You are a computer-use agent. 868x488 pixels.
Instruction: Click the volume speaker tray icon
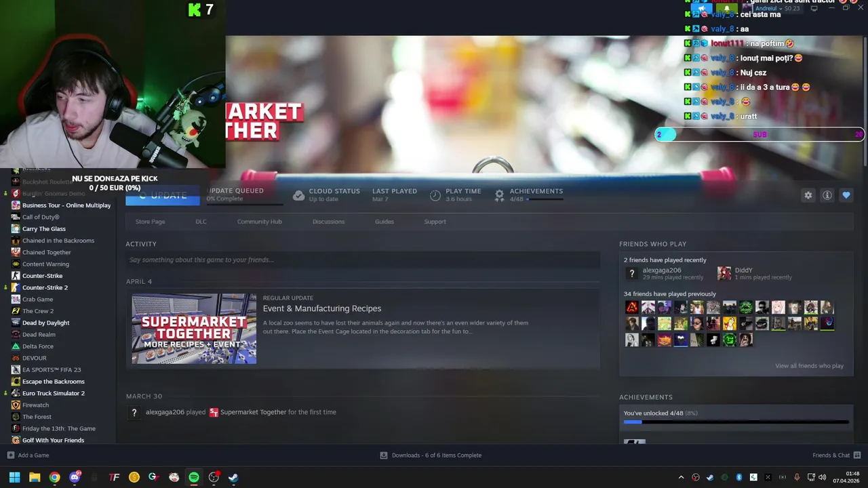click(822, 477)
